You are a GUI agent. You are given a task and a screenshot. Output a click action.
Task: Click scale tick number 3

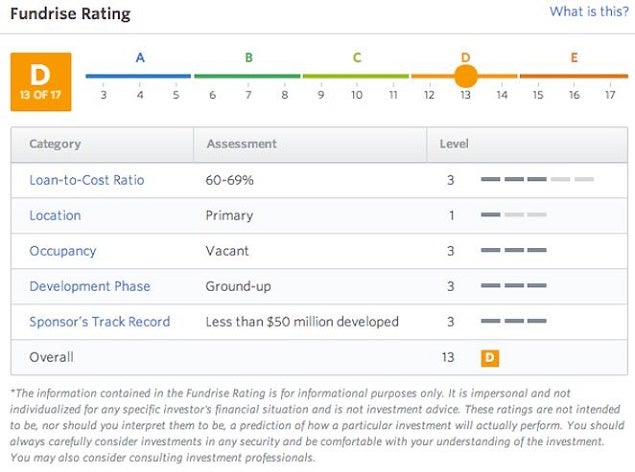(x=104, y=95)
